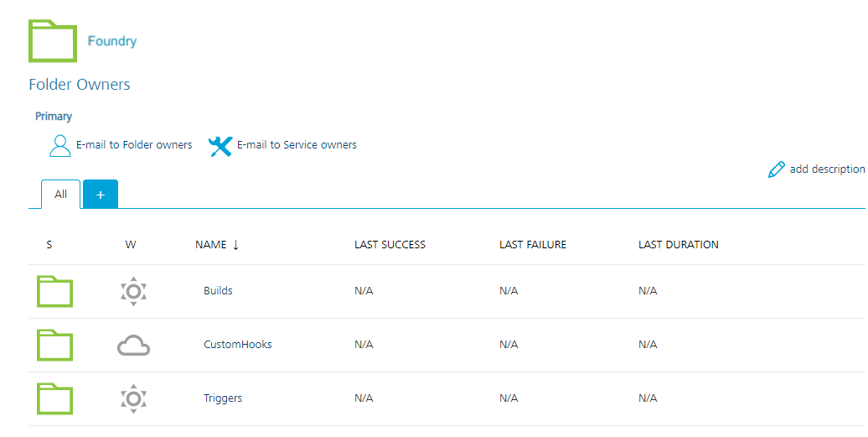Click E-mail to Folder owners link
The image size is (868, 437).
[134, 145]
